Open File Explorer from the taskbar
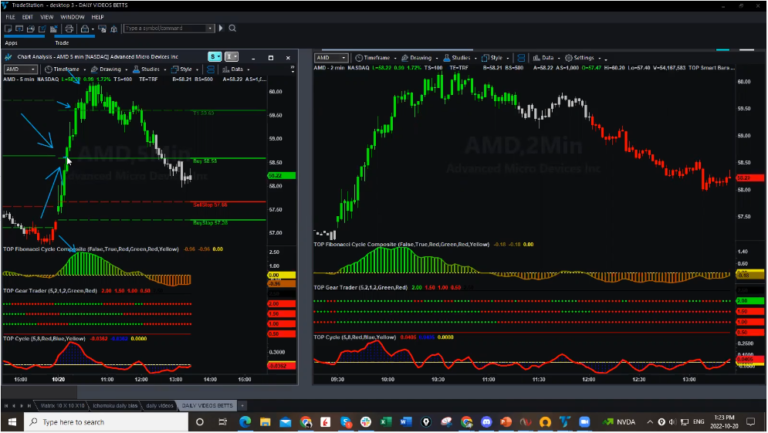Viewport: 768px width, 433px height. (x=265, y=422)
